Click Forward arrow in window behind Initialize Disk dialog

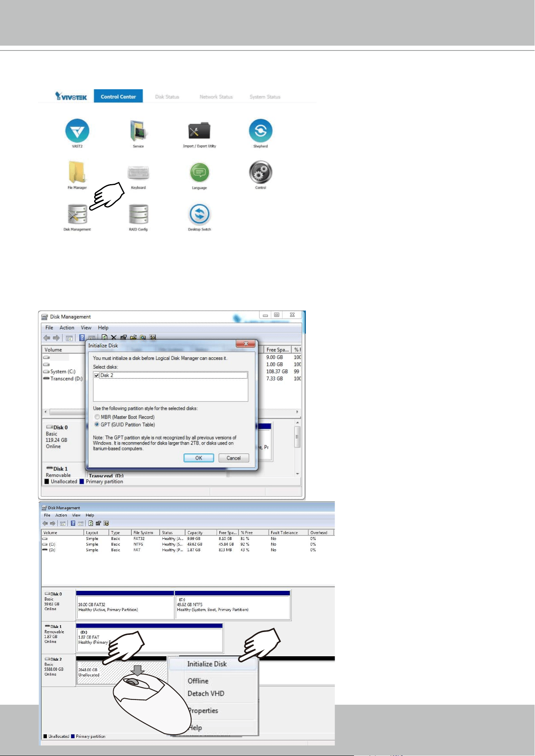click(56, 338)
